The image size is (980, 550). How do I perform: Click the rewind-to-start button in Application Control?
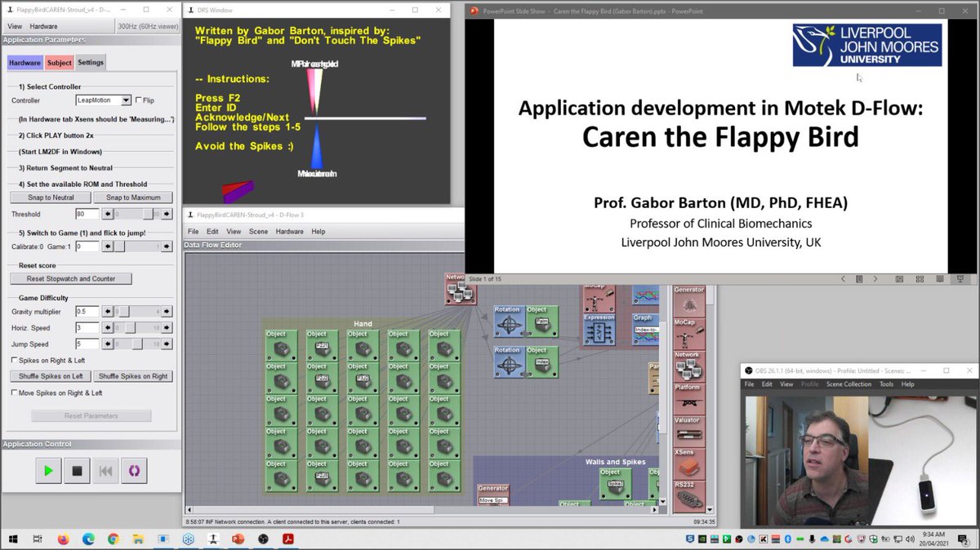(105, 471)
